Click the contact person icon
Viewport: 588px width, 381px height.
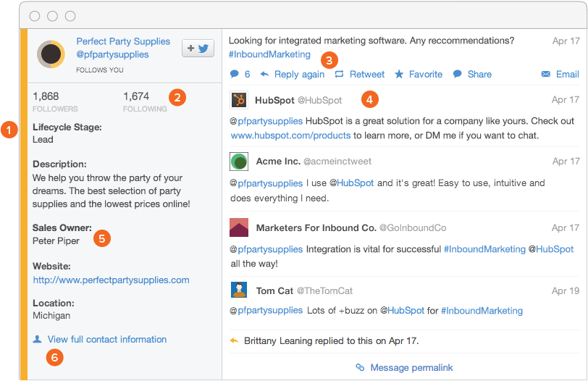(37, 339)
